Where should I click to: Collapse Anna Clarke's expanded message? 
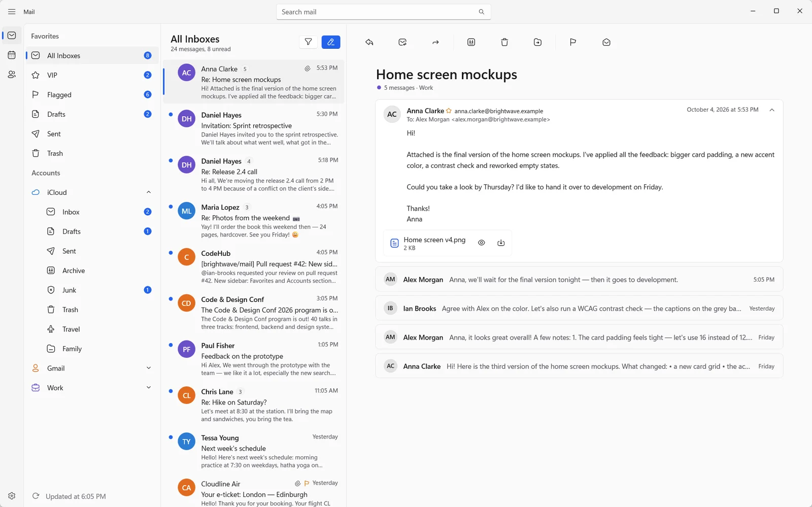(772, 110)
